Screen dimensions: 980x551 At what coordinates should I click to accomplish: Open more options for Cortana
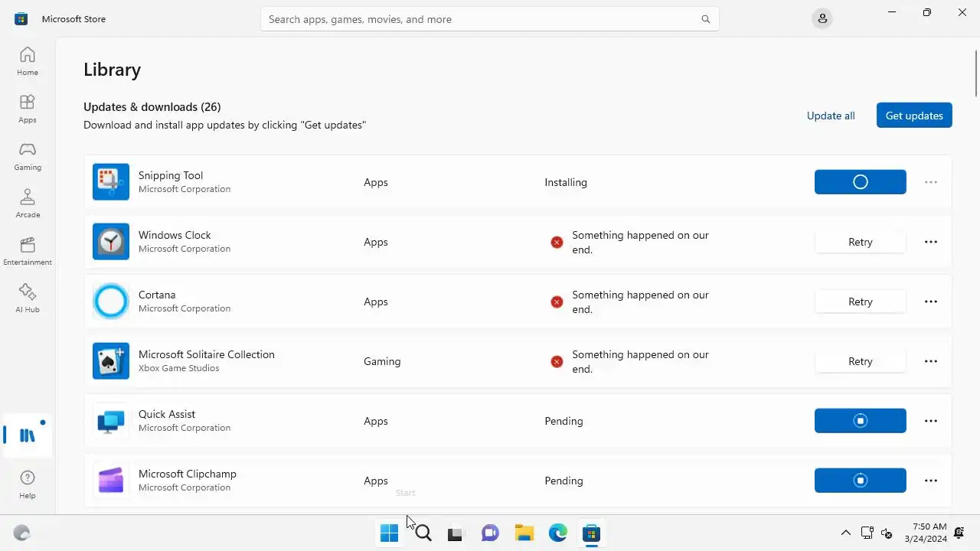931,302
